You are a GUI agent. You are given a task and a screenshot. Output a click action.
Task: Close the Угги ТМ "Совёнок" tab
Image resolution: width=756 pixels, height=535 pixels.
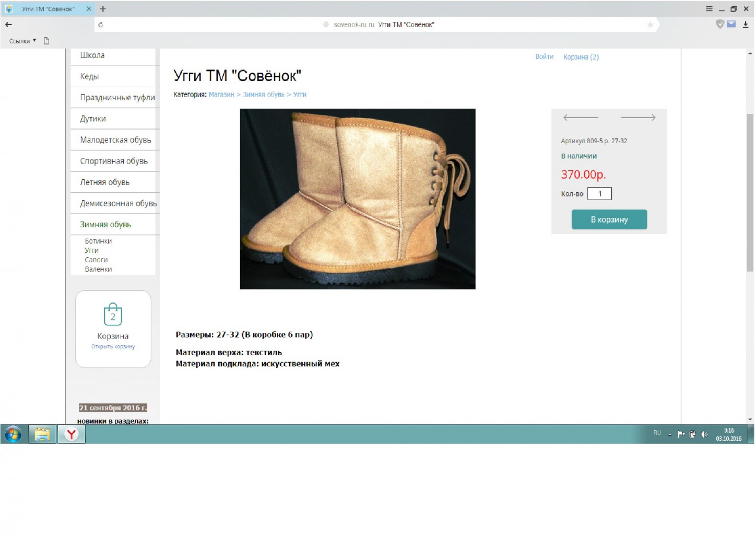pyautogui.click(x=89, y=9)
